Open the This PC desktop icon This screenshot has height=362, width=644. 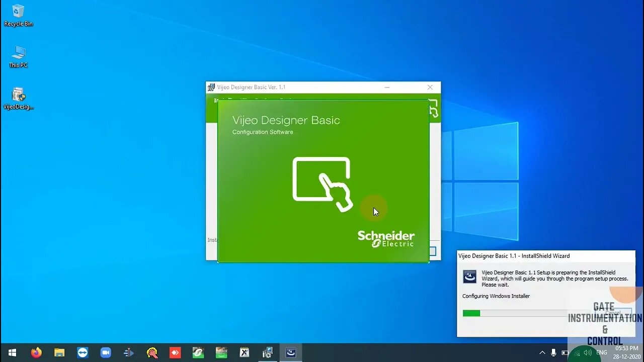(x=18, y=57)
